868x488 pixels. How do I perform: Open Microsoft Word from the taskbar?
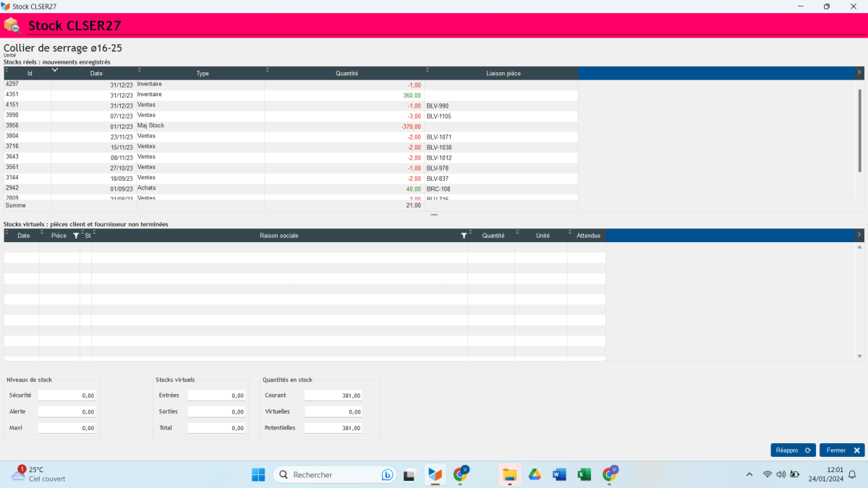coord(559,474)
